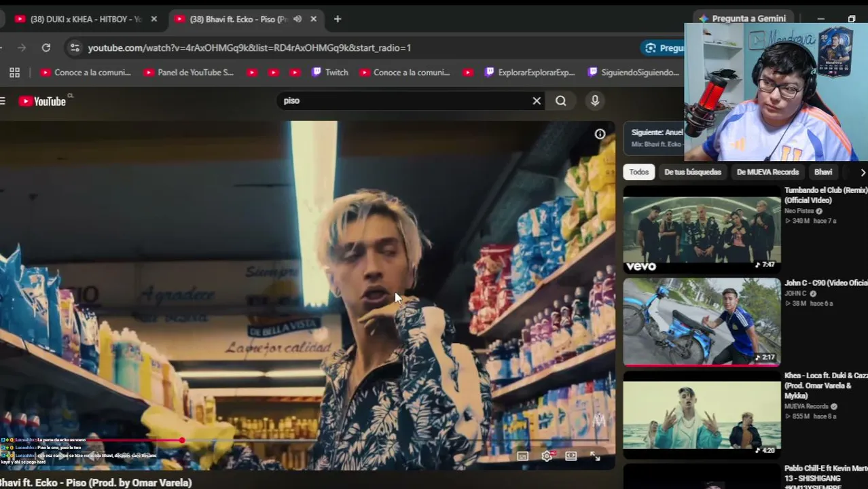Screen dimensions: 868x489
Task: Open 'ExplorarExplorarExp...' Twitch bookmark
Action: (529, 73)
